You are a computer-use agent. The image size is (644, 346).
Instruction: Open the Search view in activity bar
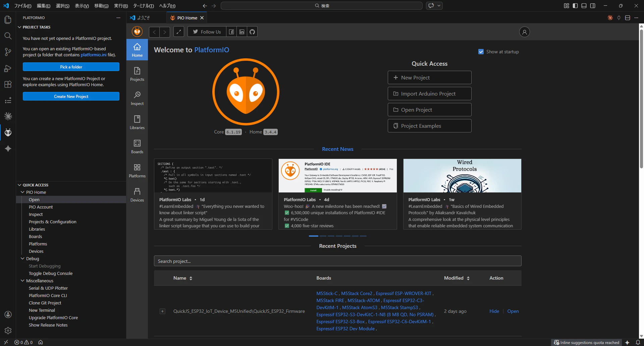(x=8, y=36)
